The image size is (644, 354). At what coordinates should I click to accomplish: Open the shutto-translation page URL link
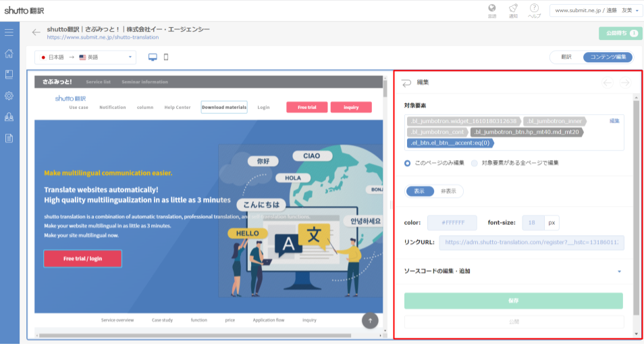(103, 37)
